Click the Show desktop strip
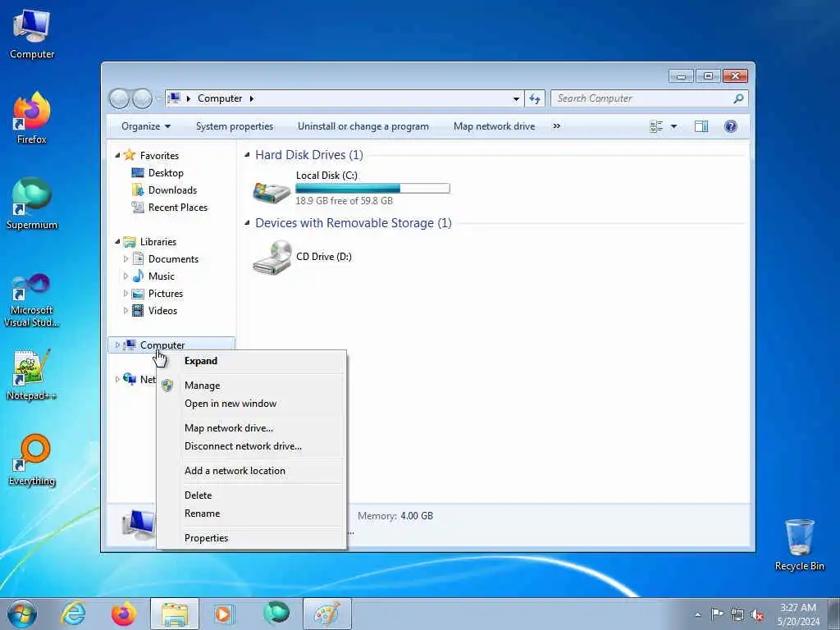Viewport: 840px width, 630px height. 834,614
